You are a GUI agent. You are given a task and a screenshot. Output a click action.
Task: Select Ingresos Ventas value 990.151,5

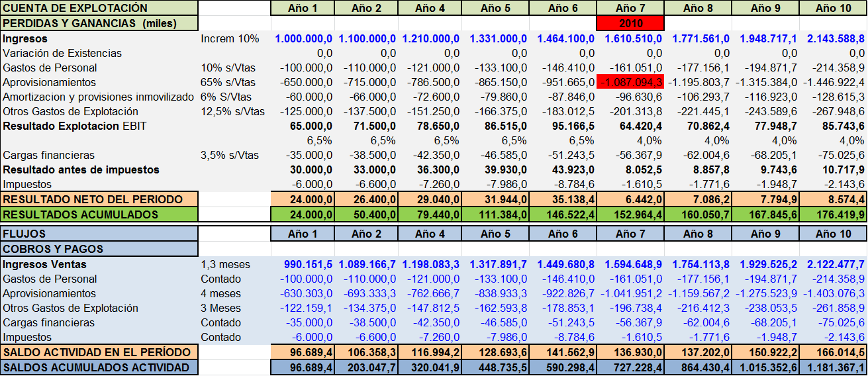click(309, 264)
